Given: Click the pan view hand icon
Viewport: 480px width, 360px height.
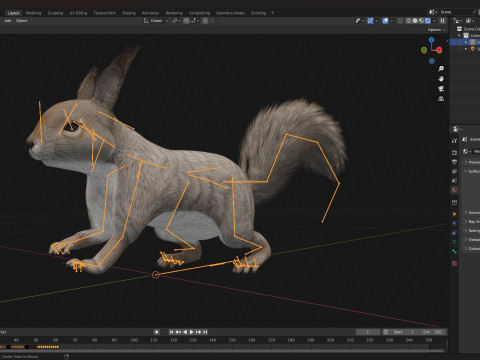Looking at the screenshot, I should click(x=441, y=79).
